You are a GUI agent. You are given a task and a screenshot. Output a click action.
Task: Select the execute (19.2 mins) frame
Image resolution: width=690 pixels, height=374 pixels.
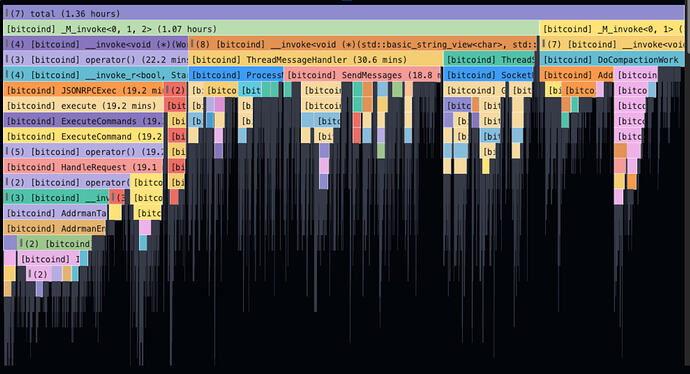[x=84, y=106]
